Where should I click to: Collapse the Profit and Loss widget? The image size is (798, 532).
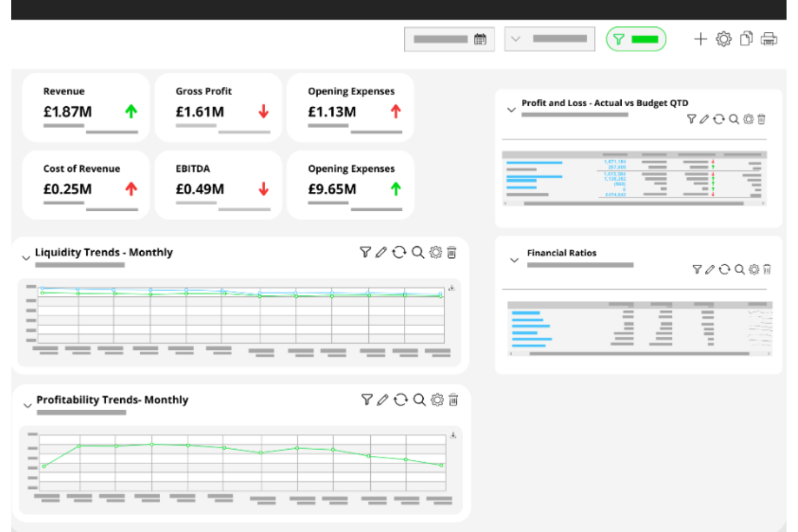(x=511, y=109)
